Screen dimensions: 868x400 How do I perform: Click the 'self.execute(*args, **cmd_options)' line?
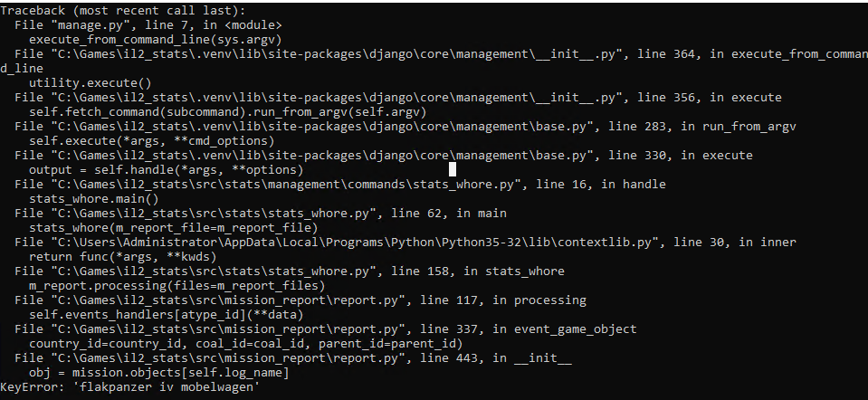pos(151,140)
